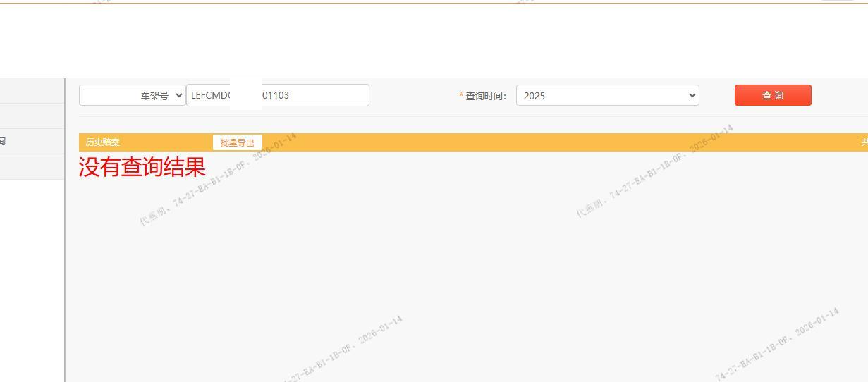The image size is (868, 382).
Task: Click the 共 count text on orange bar
Action: [864, 142]
